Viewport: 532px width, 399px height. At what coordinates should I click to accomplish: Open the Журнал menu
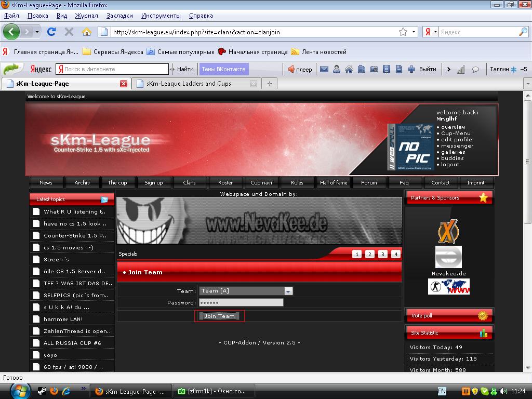[x=86, y=16]
